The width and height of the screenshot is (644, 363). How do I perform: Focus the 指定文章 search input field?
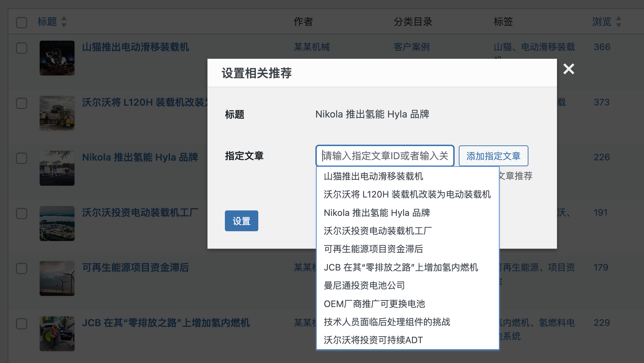pyautogui.click(x=385, y=156)
